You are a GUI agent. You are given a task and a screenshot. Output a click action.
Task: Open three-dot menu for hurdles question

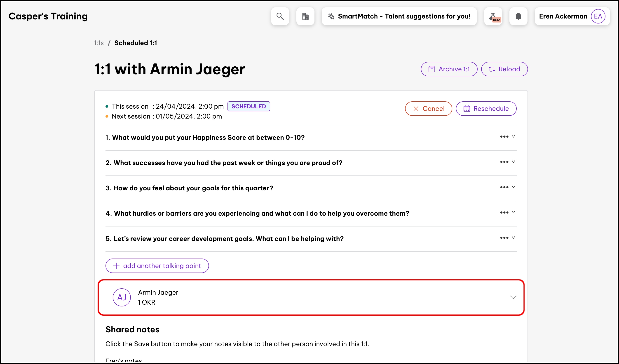(504, 212)
